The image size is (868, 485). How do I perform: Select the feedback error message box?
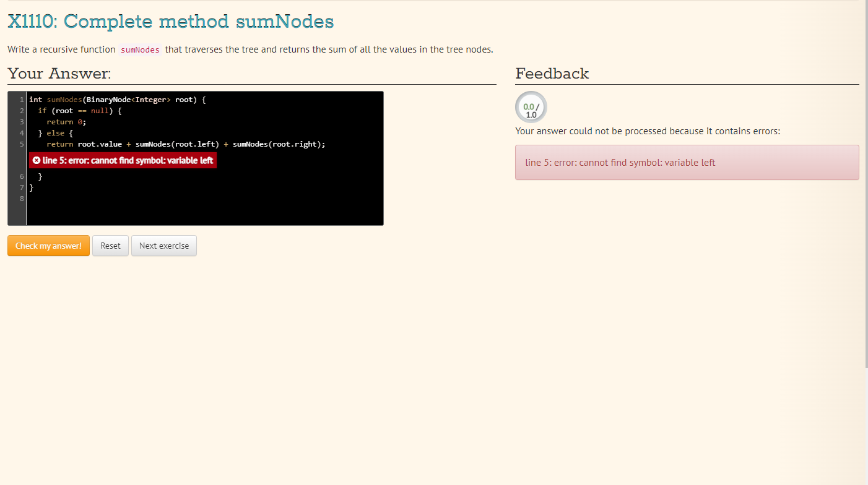pos(687,162)
